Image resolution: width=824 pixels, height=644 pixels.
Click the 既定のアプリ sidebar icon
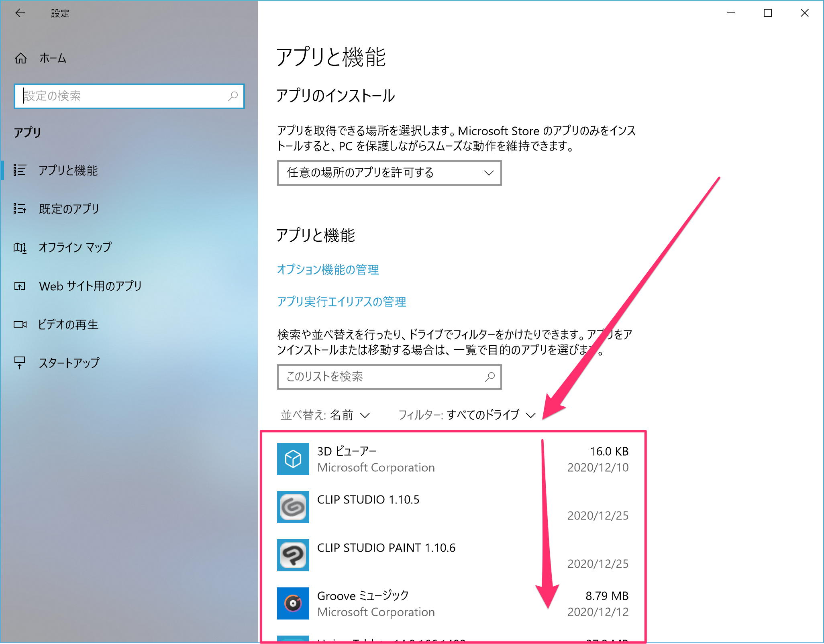click(x=20, y=209)
